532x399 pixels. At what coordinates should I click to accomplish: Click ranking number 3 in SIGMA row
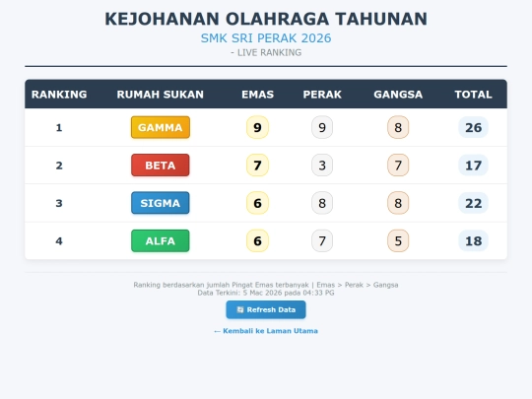tap(59, 203)
